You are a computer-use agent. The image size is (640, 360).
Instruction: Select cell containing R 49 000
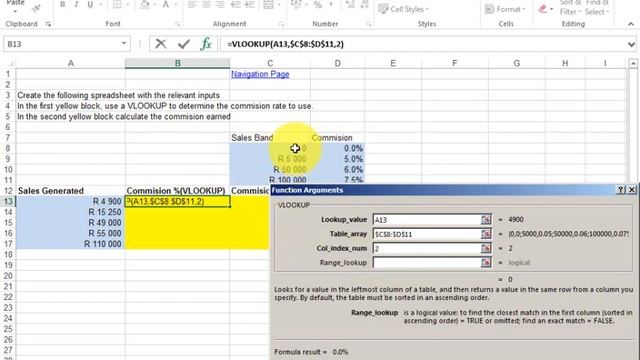71,222
